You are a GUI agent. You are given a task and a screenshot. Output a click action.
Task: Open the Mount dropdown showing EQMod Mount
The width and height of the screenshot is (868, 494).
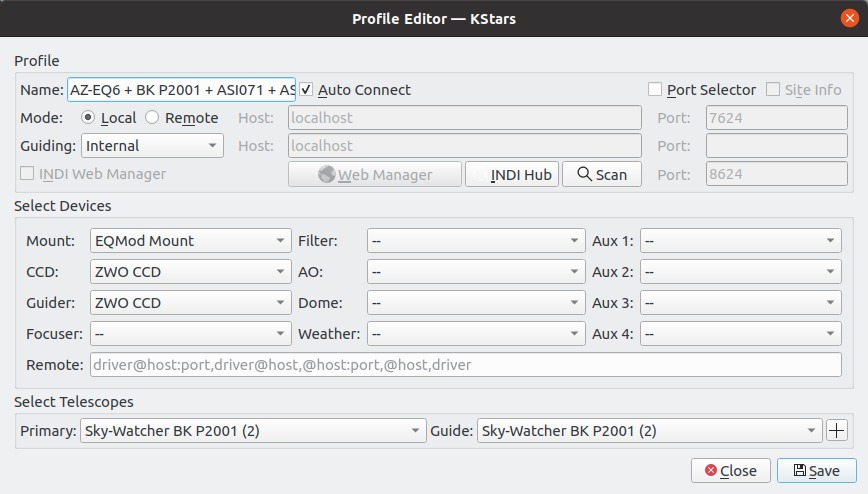(190, 241)
